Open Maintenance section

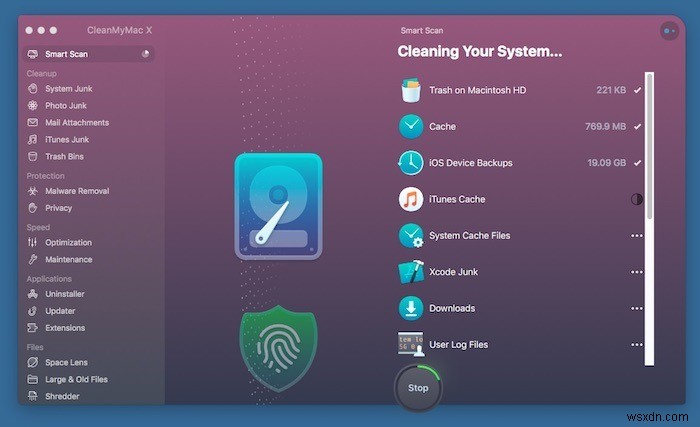(x=68, y=259)
